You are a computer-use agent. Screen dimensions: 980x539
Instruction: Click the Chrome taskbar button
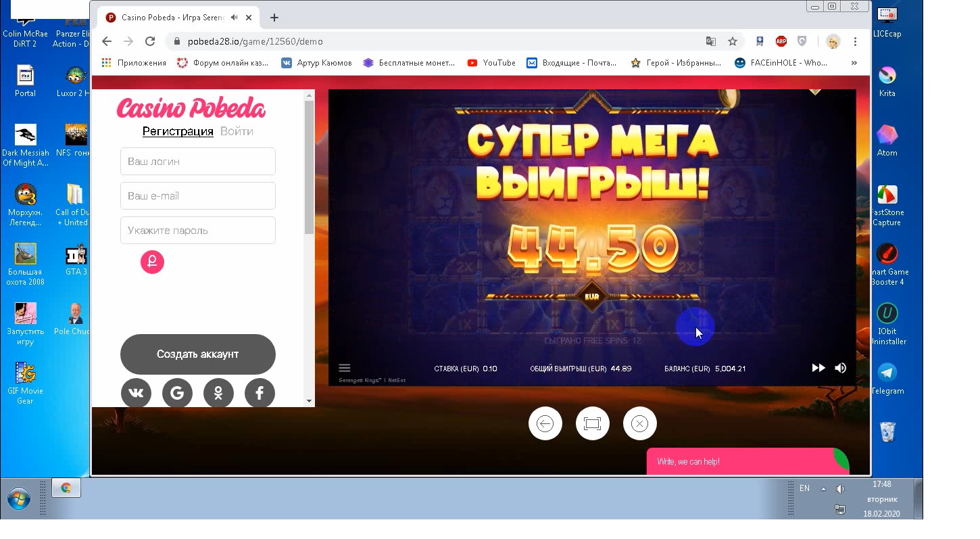coord(66,488)
